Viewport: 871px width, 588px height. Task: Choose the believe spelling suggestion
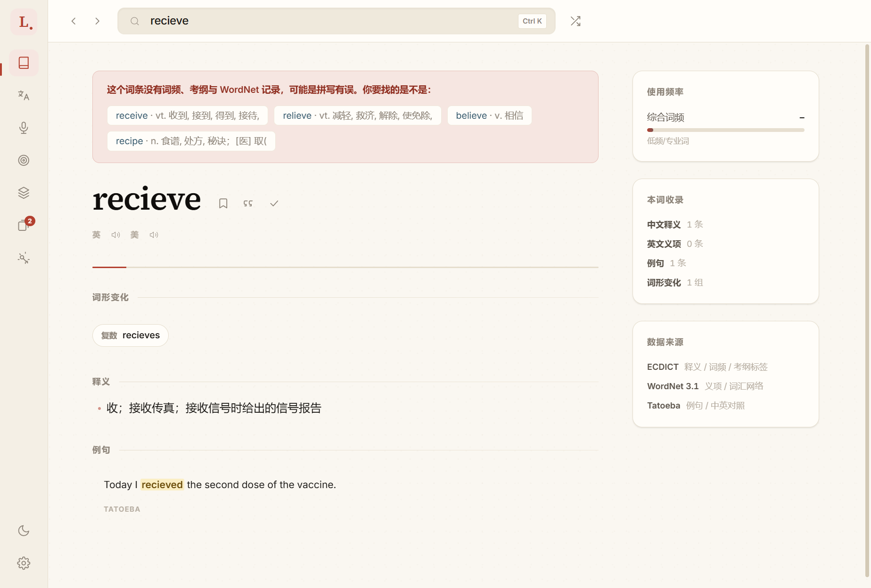click(489, 115)
